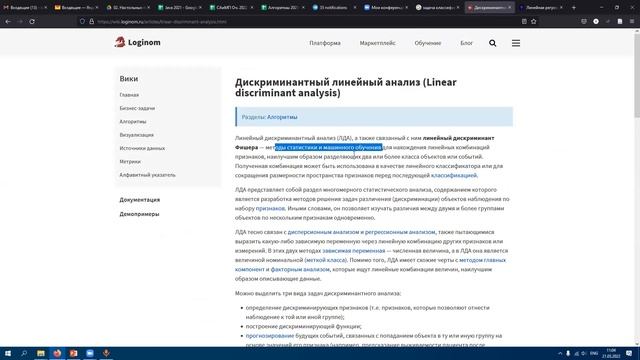Open Бизнес-задачи in sidebar

[x=137, y=108]
